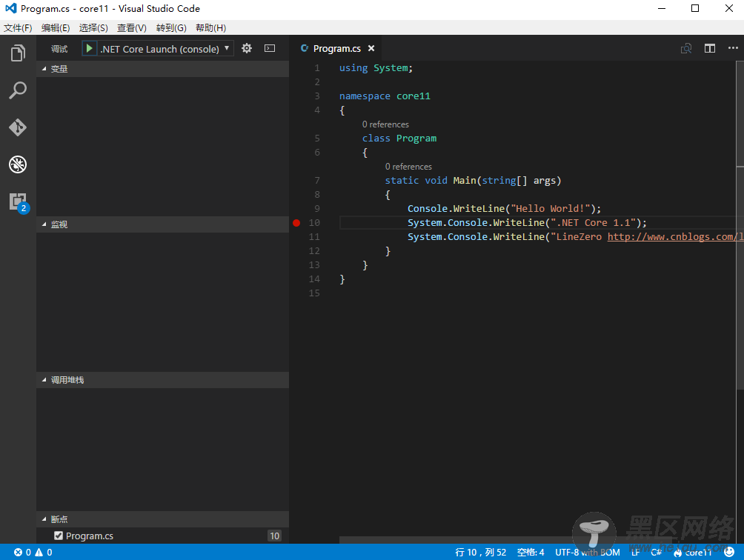
Task: Click the Program class name in line 5
Action: [x=416, y=139]
